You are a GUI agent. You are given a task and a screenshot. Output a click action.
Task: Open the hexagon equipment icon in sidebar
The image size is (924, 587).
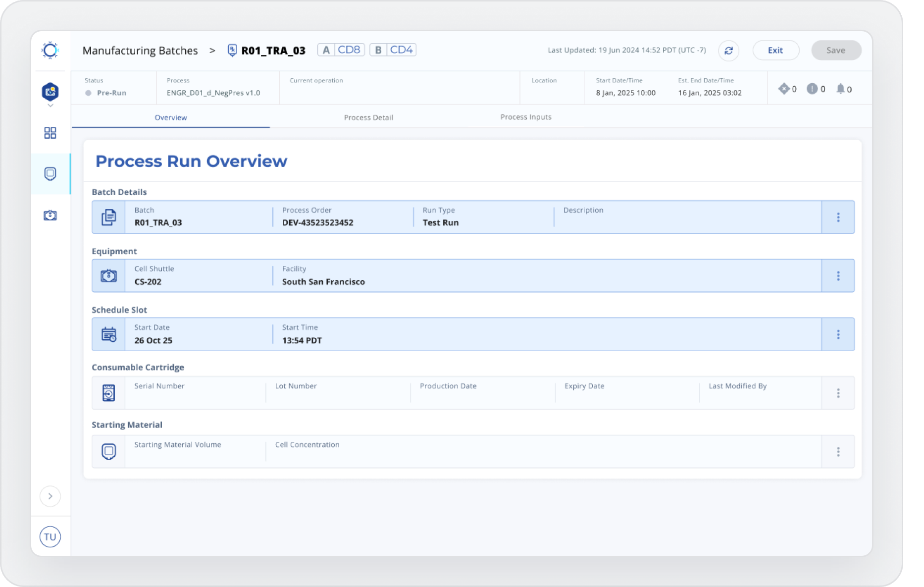coord(50,92)
